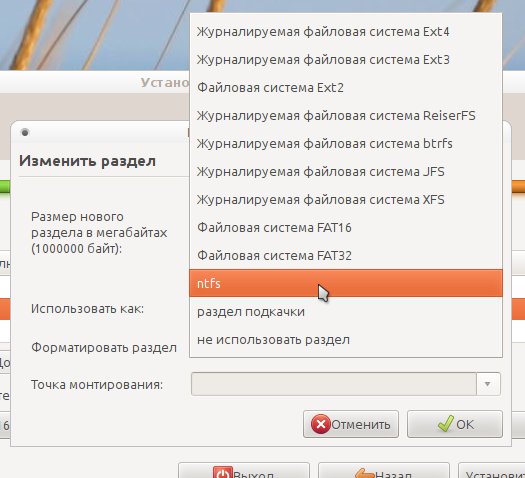The height and width of the screenshot is (478, 525).
Task: Pick the ReiserFS file system option
Action: pyautogui.click(x=346, y=116)
